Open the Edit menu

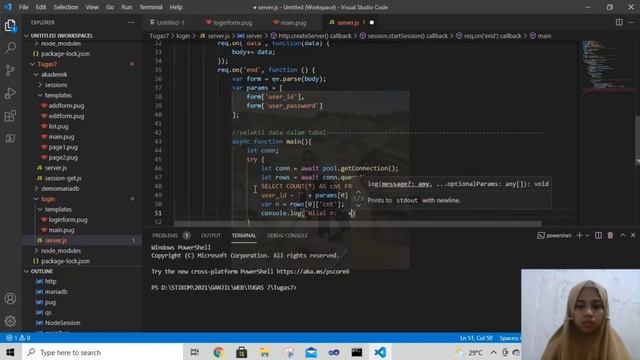click(x=41, y=7)
